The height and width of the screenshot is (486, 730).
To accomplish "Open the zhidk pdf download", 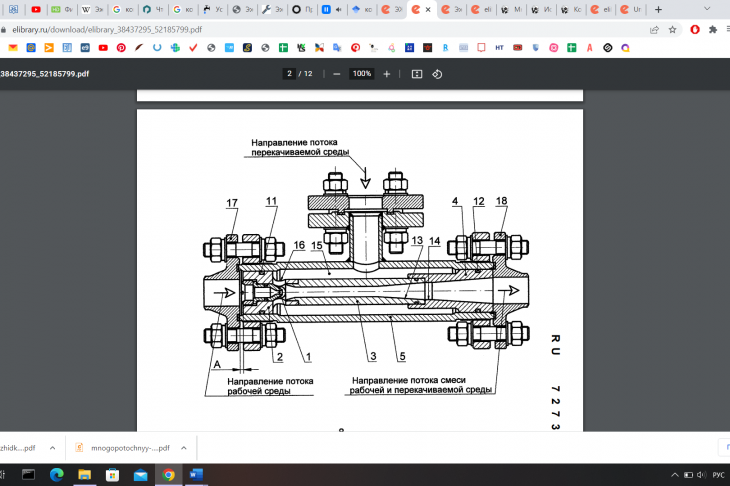I will (19, 448).
